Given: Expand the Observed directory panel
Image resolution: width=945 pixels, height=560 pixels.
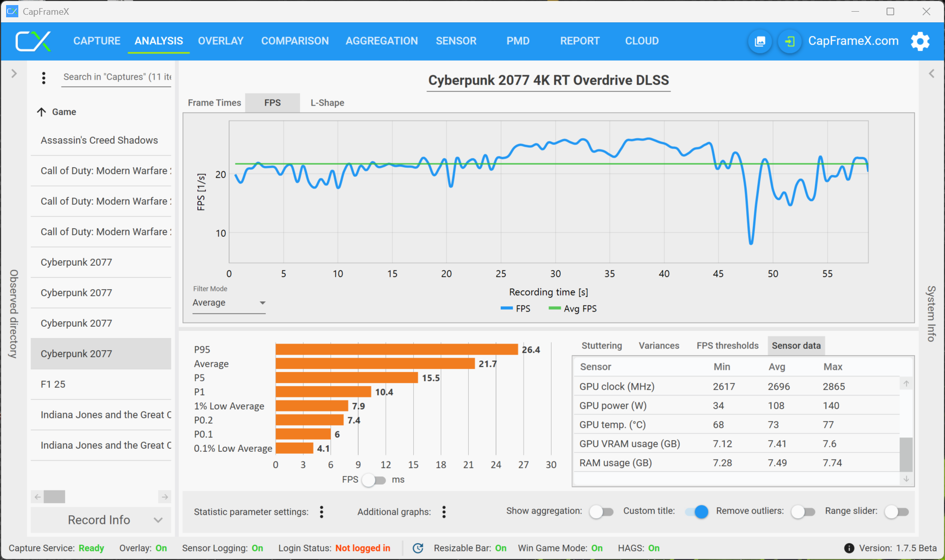Looking at the screenshot, I should tap(14, 74).
